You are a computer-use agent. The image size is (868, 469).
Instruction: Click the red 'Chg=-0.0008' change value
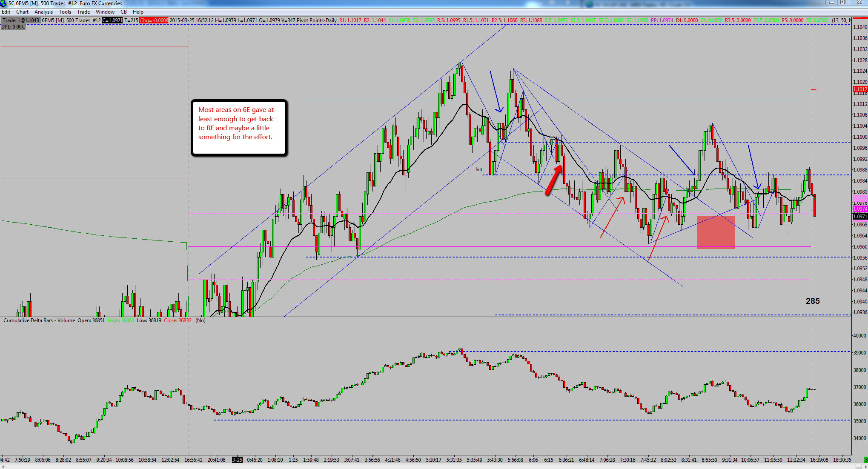154,20
